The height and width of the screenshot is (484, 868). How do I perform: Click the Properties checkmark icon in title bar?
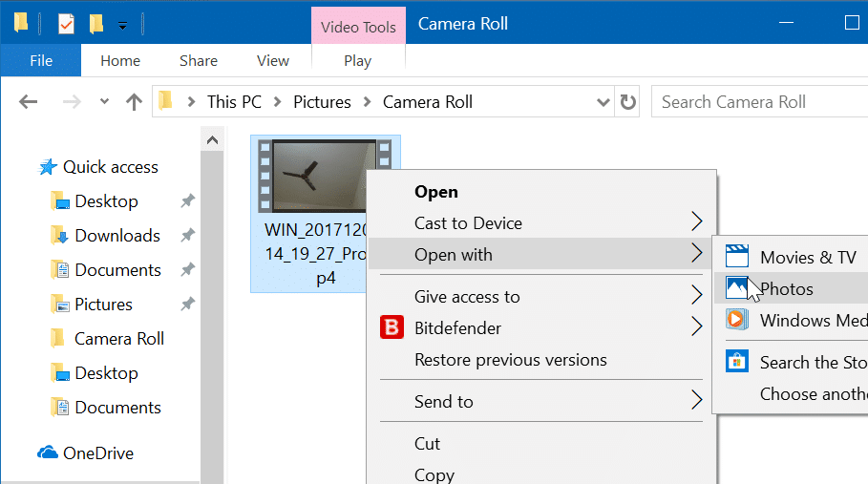coord(66,24)
